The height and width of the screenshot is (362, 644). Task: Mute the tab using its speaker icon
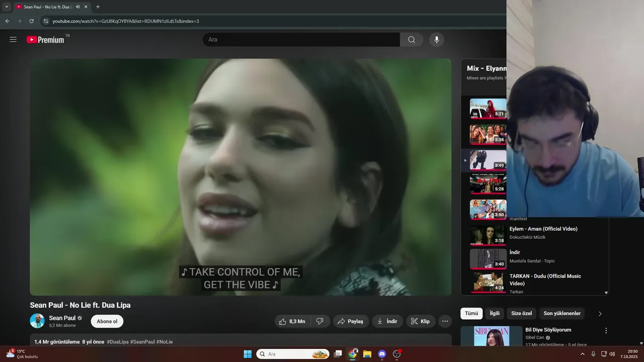77,7
